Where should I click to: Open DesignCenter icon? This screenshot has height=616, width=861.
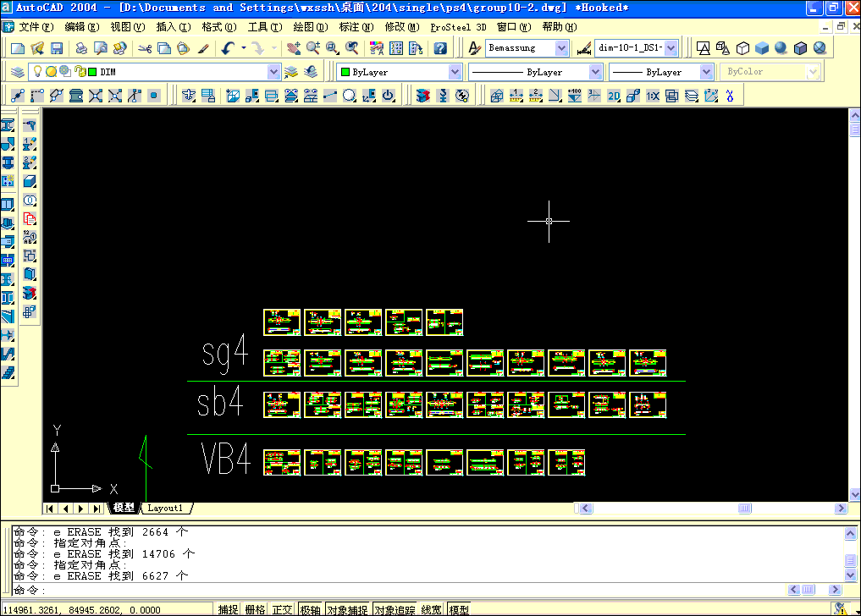click(396, 48)
